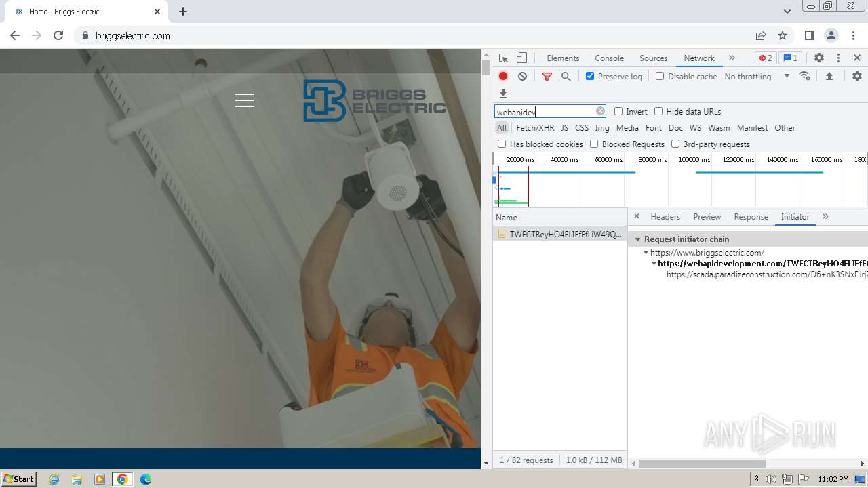This screenshot has width=868, height=488.
Task: Click the Briggs Electric logo
Action: 374,101
